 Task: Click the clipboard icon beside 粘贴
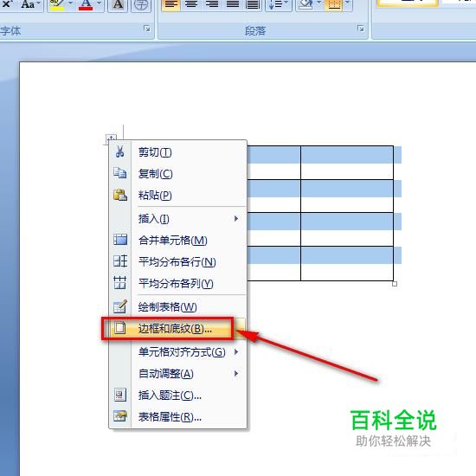click(120, 195)
